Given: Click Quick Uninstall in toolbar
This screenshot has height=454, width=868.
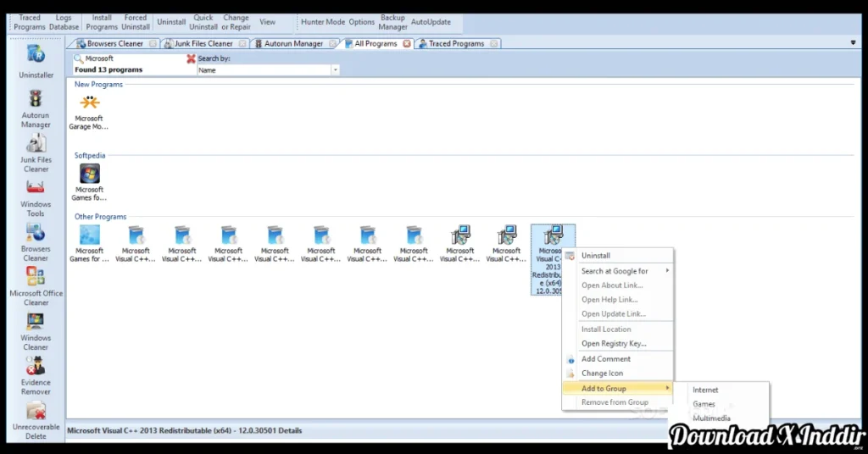Looking at the screenshot, I should (x=203, y=22).
